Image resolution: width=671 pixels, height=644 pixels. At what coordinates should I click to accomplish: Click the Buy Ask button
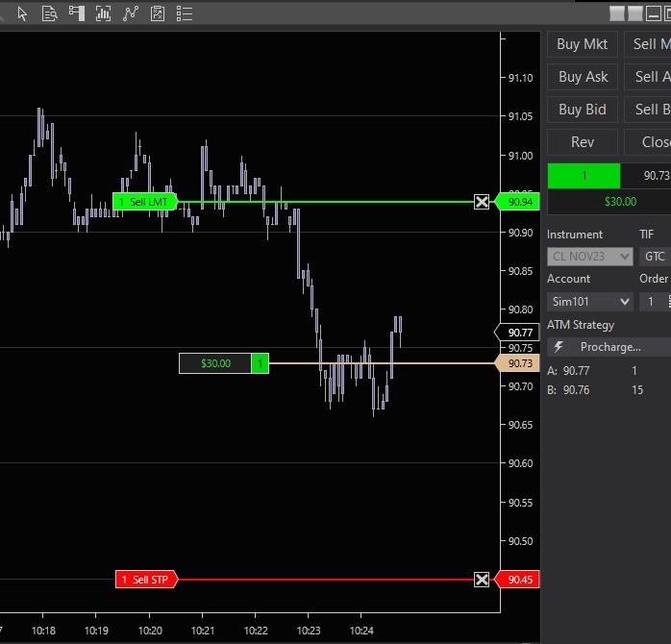tap(583, 77)
